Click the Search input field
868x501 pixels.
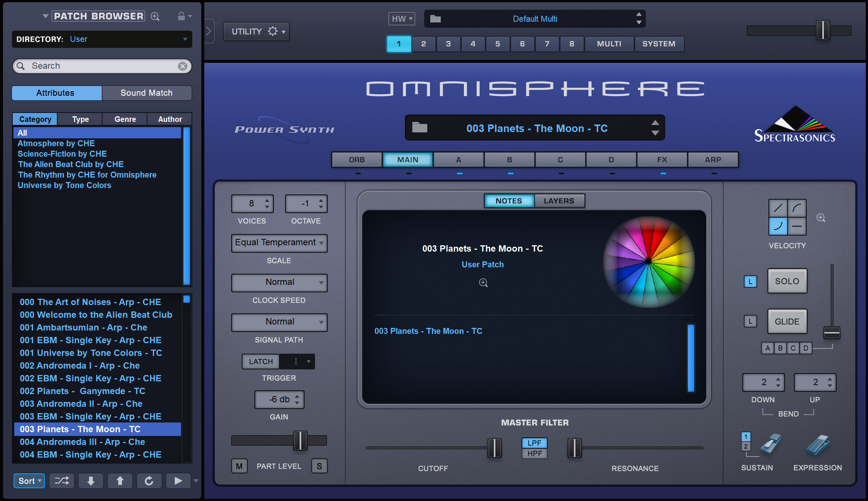point(102,66)
